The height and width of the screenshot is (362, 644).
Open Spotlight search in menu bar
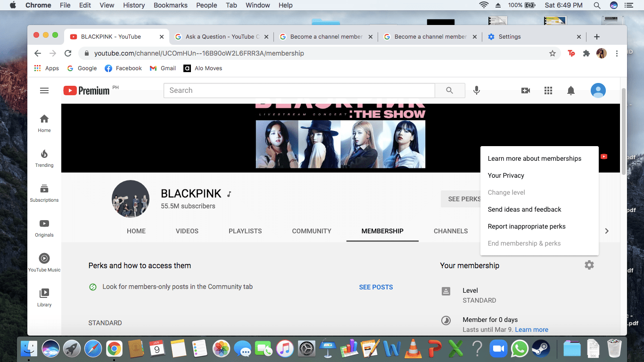(x=597, y=5)
